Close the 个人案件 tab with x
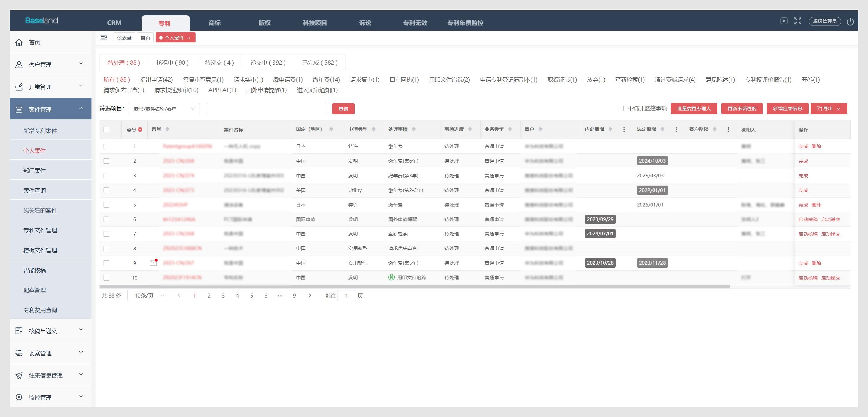Image resolution: width=868 pixels, height=417 pixels. coord(189,38)
